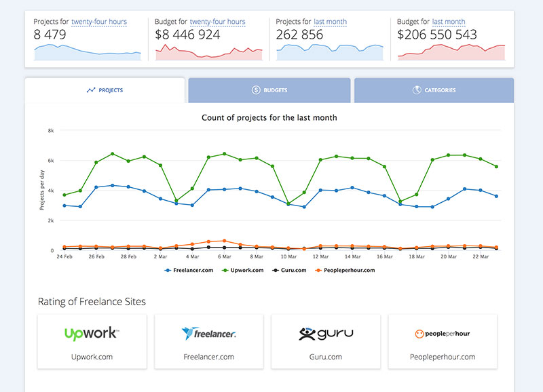
Task: Click the Peopleperhour.com card label text
Action: tap(443, 357)
